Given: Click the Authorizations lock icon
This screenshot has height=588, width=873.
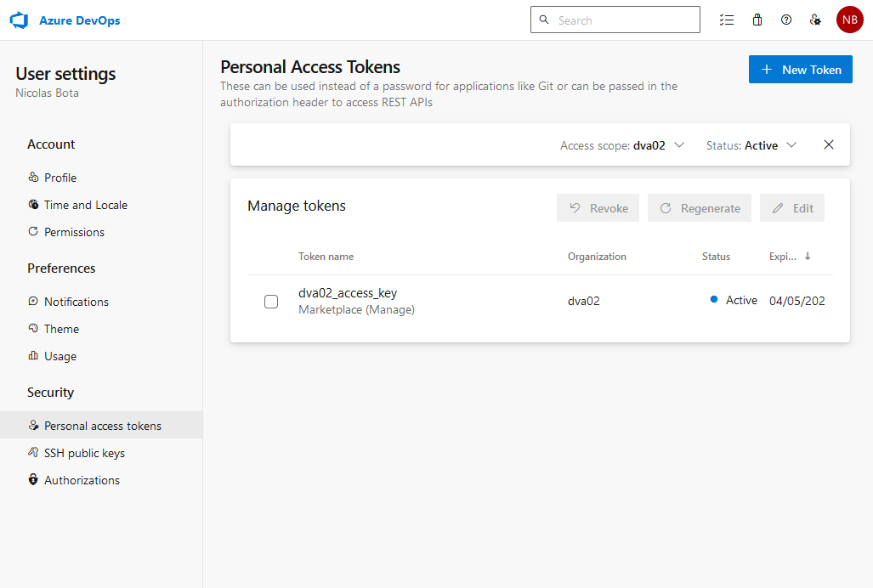Looking at the screenshot, I should click(33, 479).
